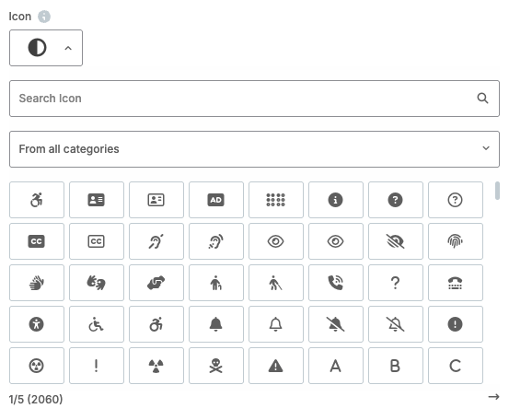Select the accessible wheelchair icon in first row
Image resolution: width=509 pixels, height=420 pixels.
click(37, 200)
